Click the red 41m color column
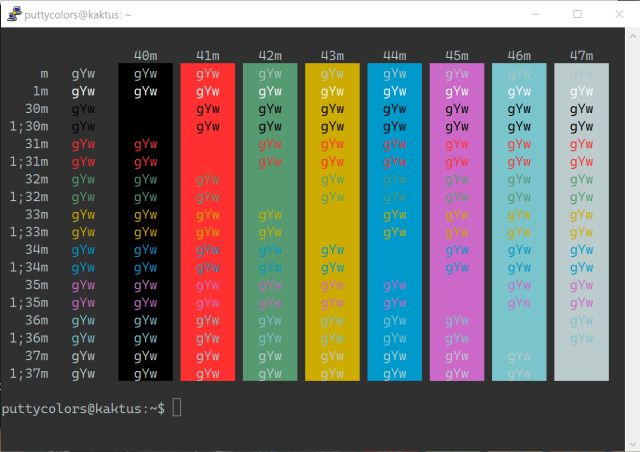Screen dimensions: 640x452 click(x=208, y=222)
